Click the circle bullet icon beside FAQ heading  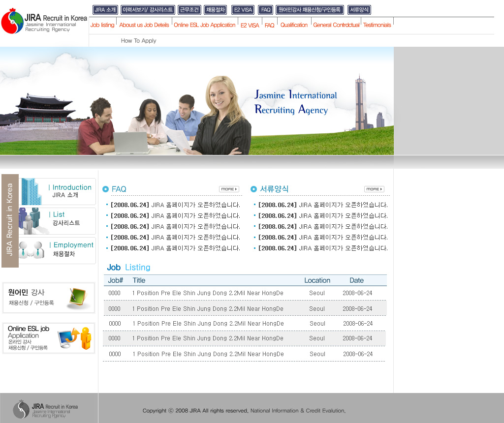point(105,189)
